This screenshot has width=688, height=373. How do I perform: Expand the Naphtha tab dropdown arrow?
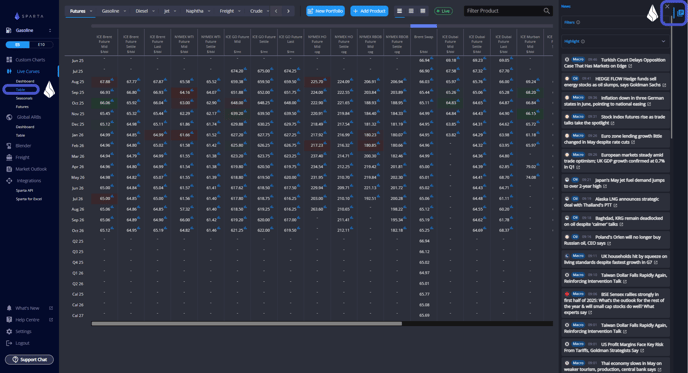coord(209,11)
